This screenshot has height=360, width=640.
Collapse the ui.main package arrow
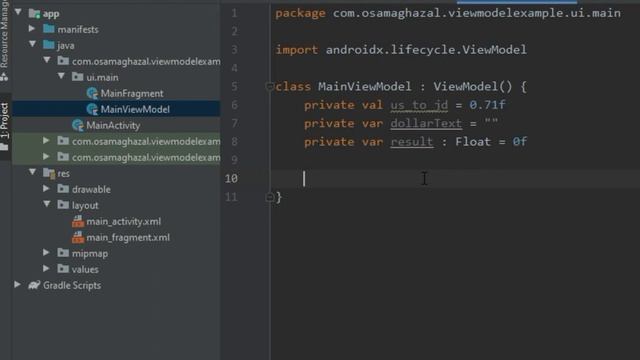tap(61, 76)
